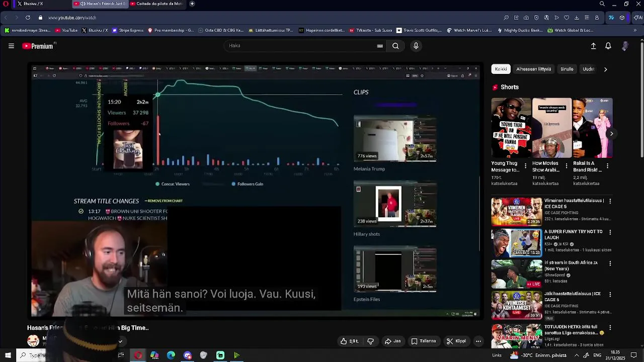644x362 pixels.
Task: Start voice search with microphone icon
Action: (416, 46)
